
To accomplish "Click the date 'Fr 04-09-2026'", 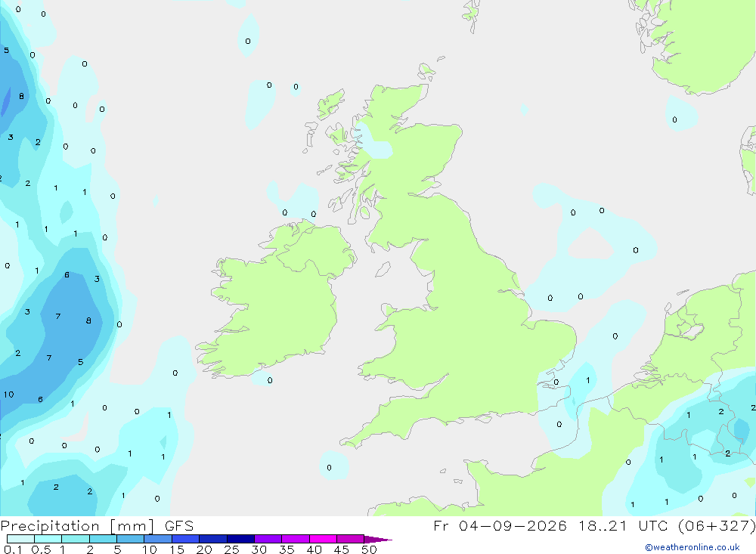I will click(500, 525).
